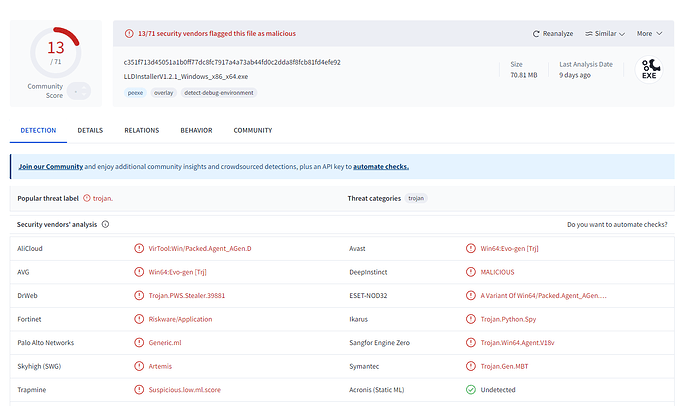Click the green check icon for Acronis Undetected
Screen dimensions: 690x406
point(471,390)
